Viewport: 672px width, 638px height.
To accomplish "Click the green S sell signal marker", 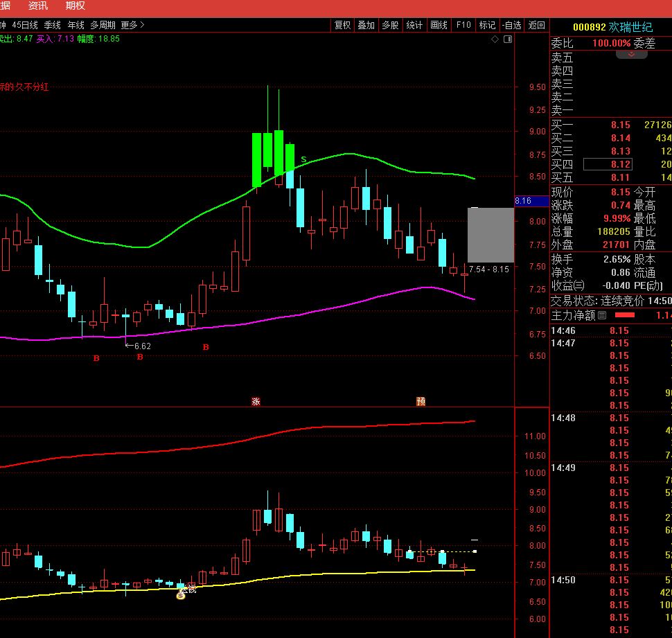I will (303, 159).
